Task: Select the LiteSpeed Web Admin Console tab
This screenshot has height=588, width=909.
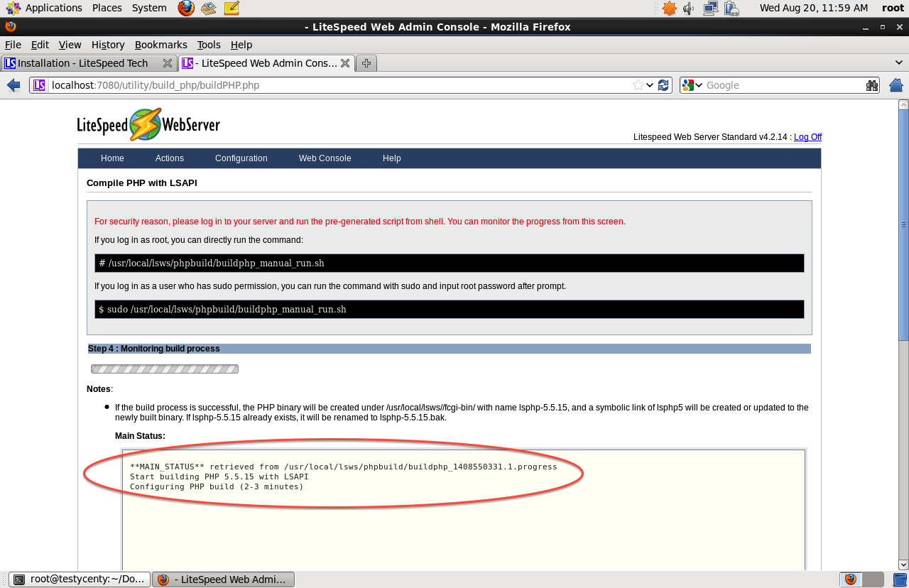Action: (x=266, y=63)
